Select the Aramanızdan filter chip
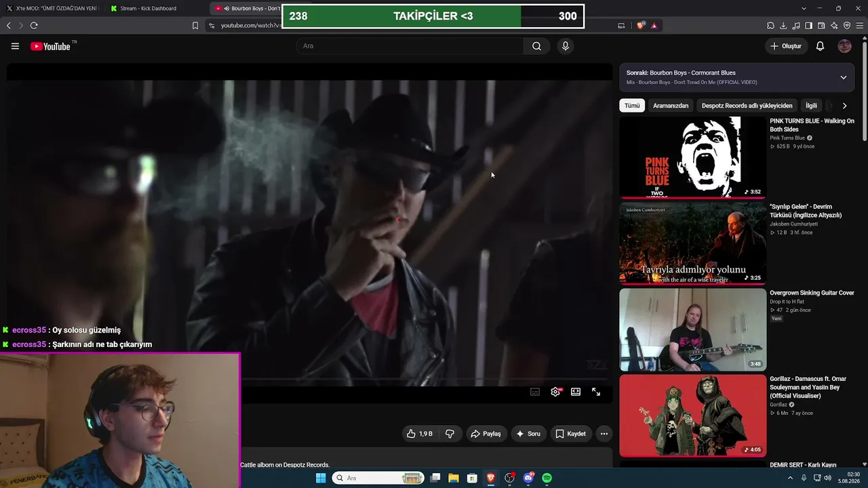 pyautogui.click(x=671, y=106)
